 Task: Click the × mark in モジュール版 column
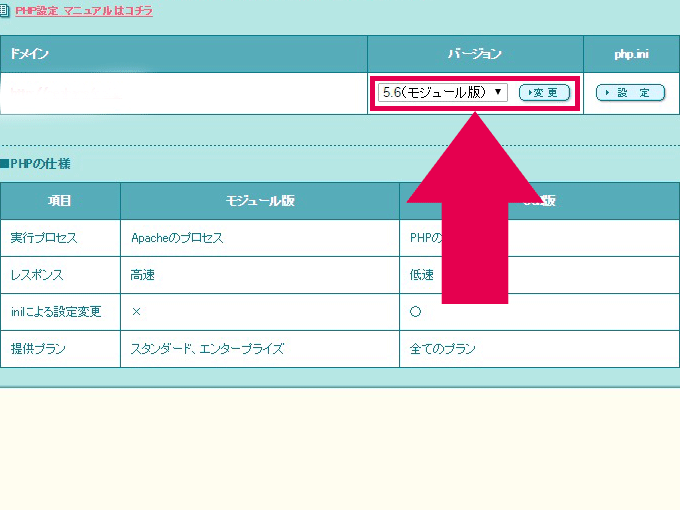pyautogui.click(x=136, y=312)
